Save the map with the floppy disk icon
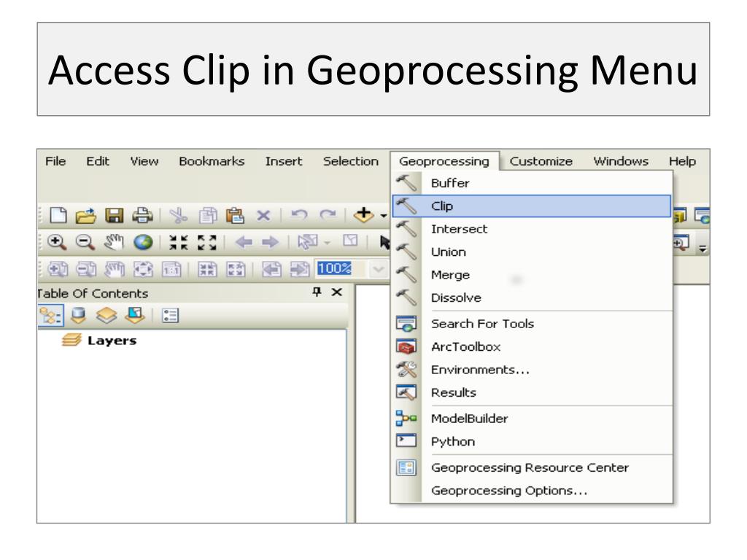The width and height of the screenshot is (747, 560). click(x=114, y=215)
